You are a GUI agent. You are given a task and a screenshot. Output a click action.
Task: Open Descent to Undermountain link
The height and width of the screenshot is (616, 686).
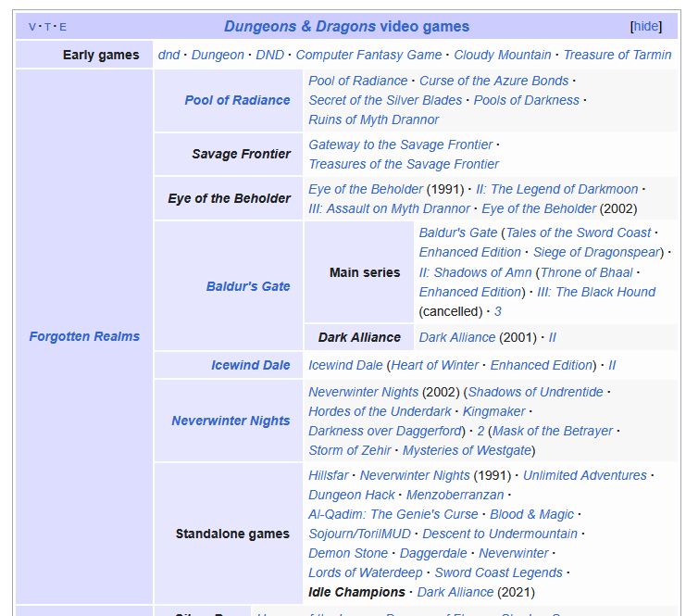click(x=500, y=534)
